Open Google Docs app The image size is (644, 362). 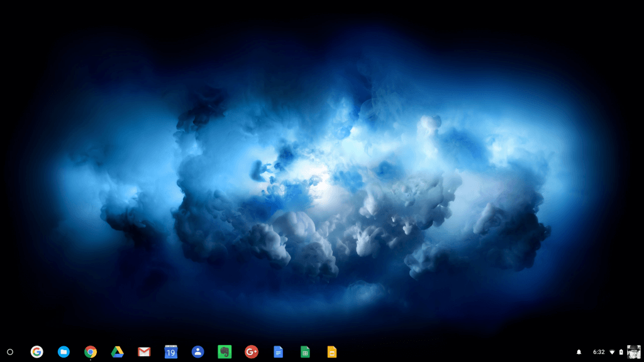(x=279, y=352)
